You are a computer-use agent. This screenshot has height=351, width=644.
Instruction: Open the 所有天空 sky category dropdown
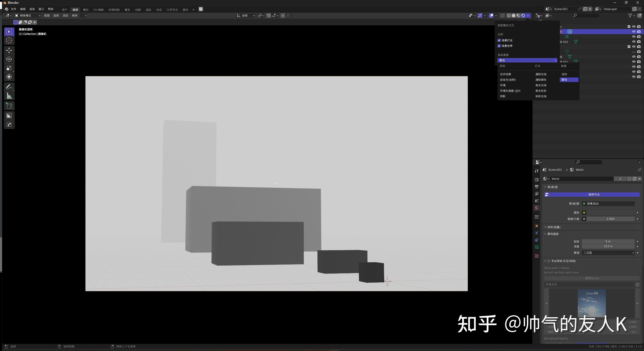(x=589, y=285)
